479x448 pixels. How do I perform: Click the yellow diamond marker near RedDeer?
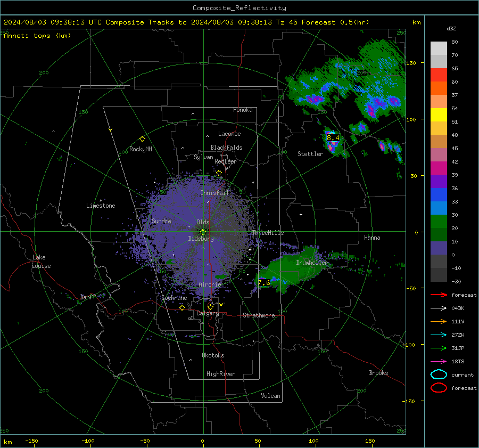(219, 173)
